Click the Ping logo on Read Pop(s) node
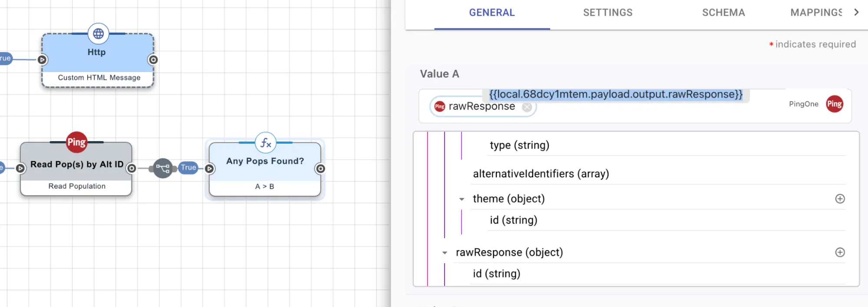 click(76, 142)
